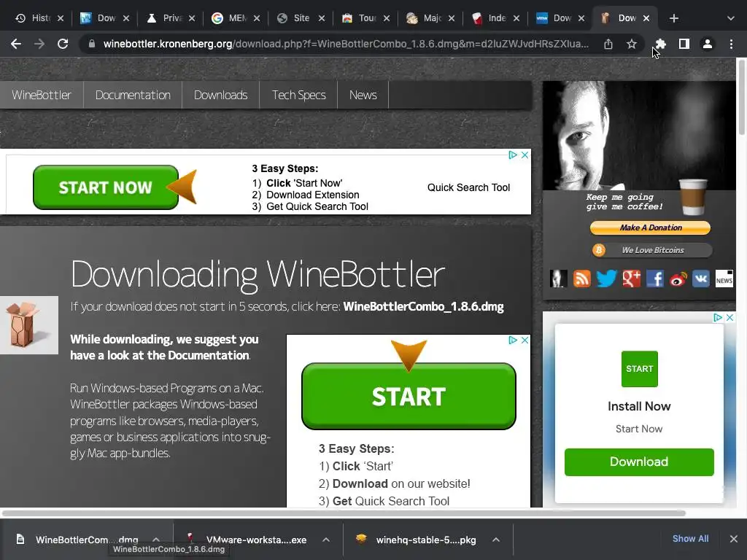Open the Chrome profile avatar menu
The width and height of the screenshot is (747, 560).
click(708, 44)
